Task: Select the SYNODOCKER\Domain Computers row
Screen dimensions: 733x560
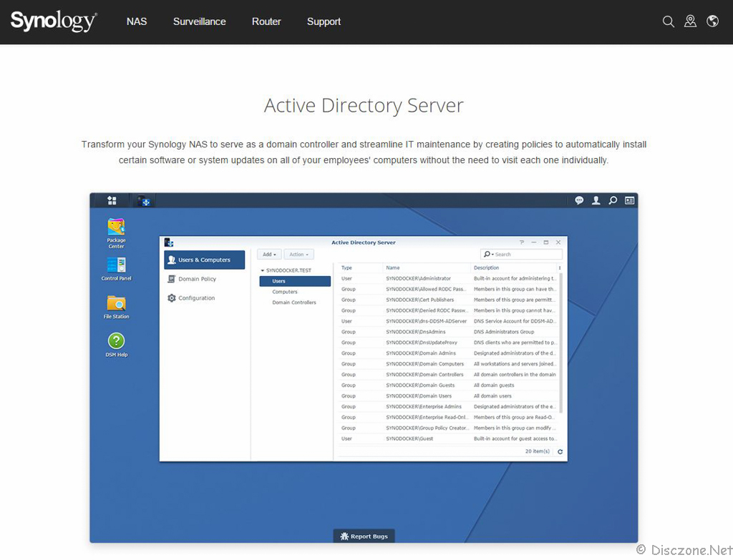Action: point(448,364)
